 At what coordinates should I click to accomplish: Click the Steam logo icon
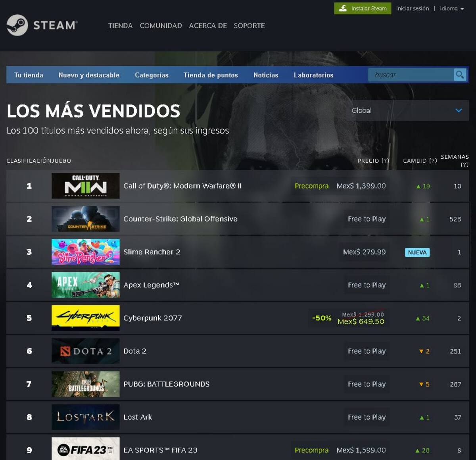pyautogui.click(x=17, y=25)
